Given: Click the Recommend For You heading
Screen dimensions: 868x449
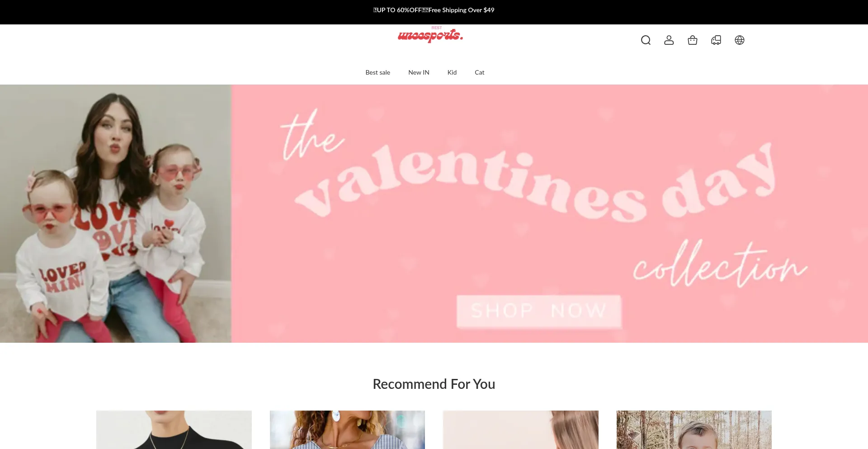Looking at the screenshot, I should (434, 384).
